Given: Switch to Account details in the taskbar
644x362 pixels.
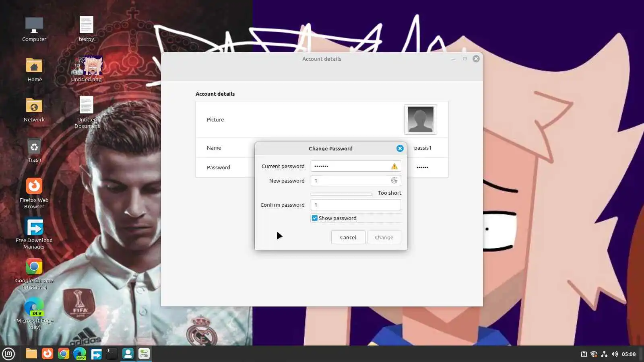Looking at the screenshot, I should coord(128,354).
